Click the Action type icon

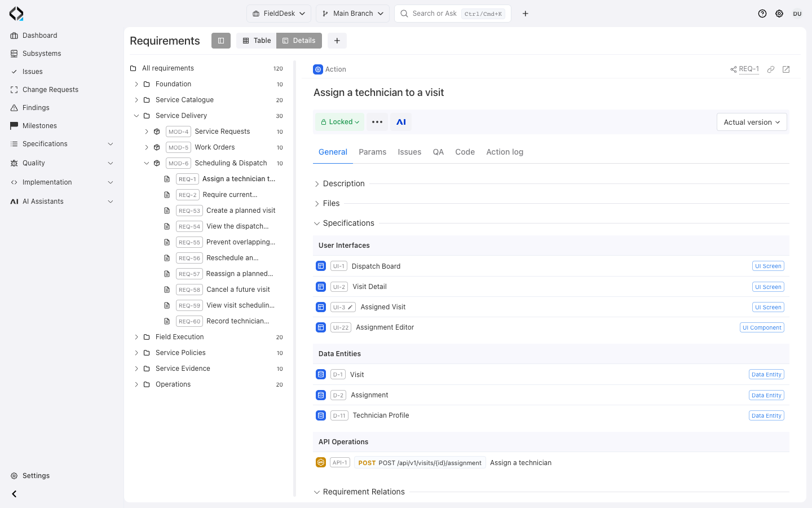[318, 69]
